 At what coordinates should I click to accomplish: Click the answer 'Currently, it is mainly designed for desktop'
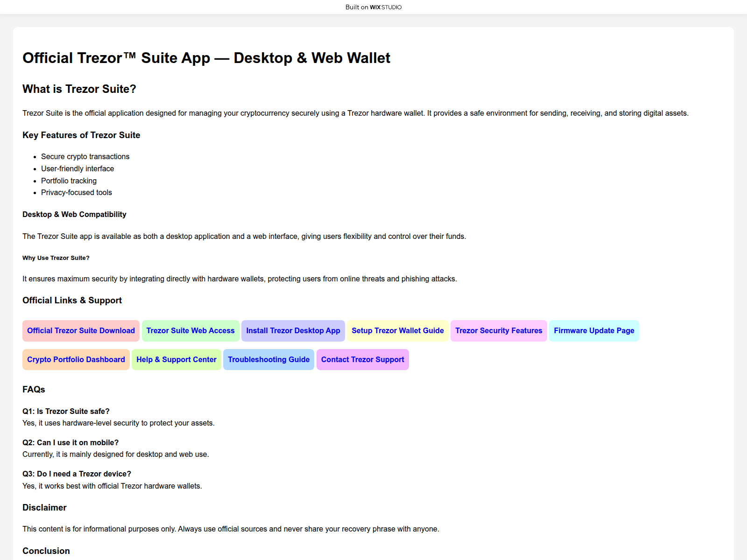point(116,455)
